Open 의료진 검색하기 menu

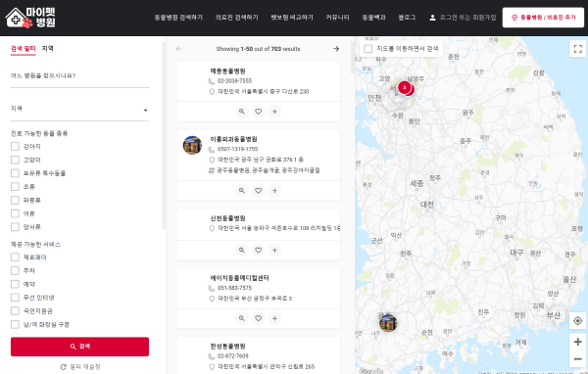pos(236,18)
